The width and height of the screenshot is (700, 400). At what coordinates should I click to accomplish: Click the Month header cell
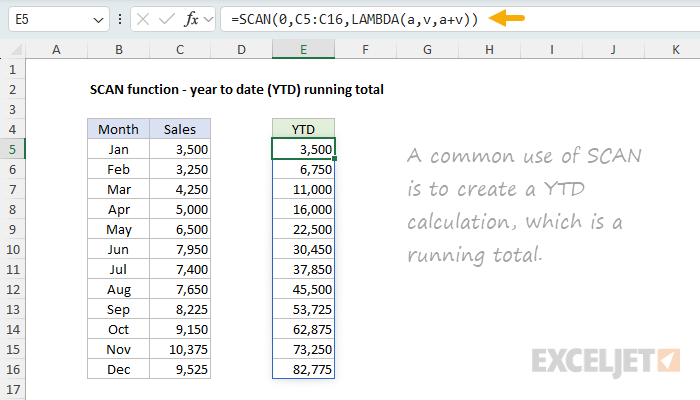(118, 129)
